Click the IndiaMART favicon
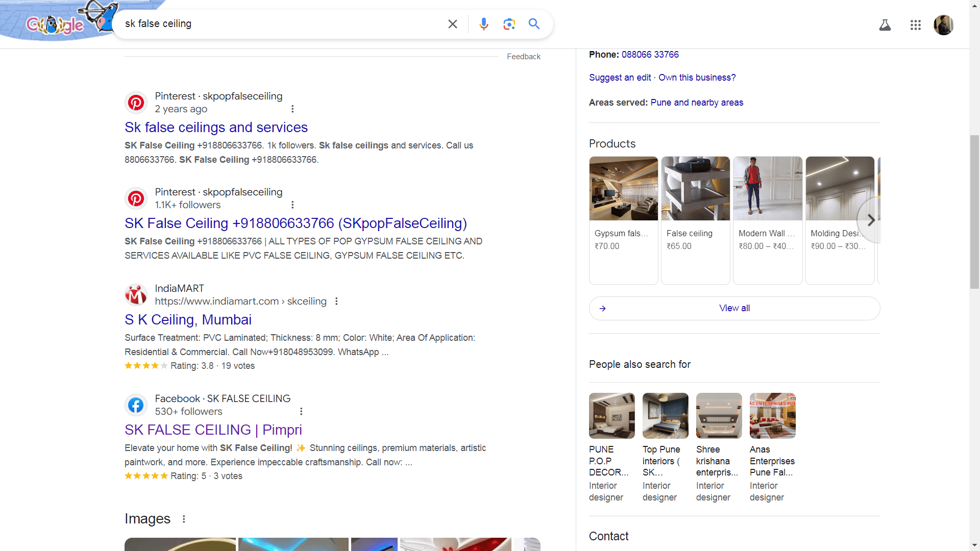The width and height of the screenshot is (980, 551). (136, 295)
